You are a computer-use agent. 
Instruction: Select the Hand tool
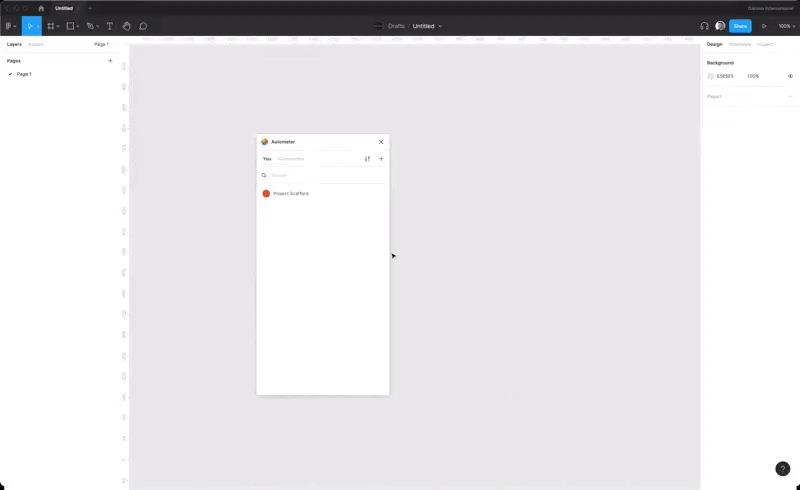coord(127,26)
